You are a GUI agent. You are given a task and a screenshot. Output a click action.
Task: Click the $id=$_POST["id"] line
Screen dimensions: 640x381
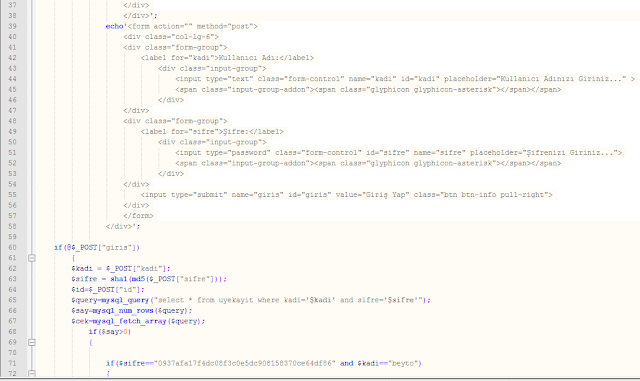[x=108, y=290]
